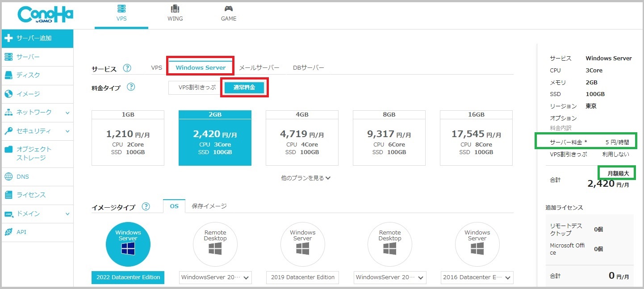This screenshot has height=289, width=644.
Task: Click the Microsoft Office 0個 row
Action: tap(589, 249)
